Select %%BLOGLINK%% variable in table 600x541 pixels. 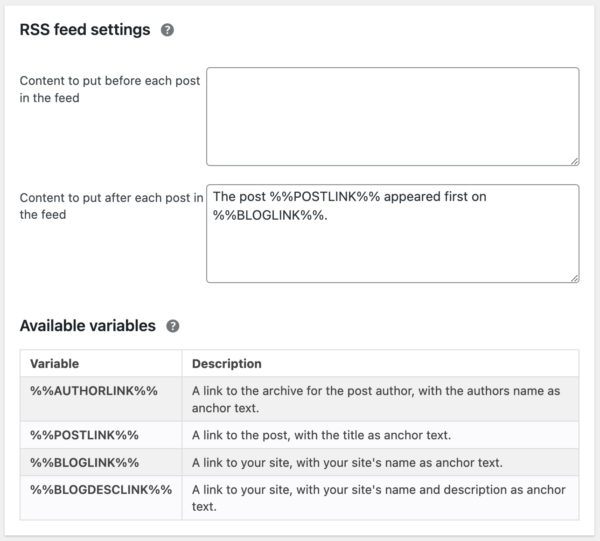point(85,463)
